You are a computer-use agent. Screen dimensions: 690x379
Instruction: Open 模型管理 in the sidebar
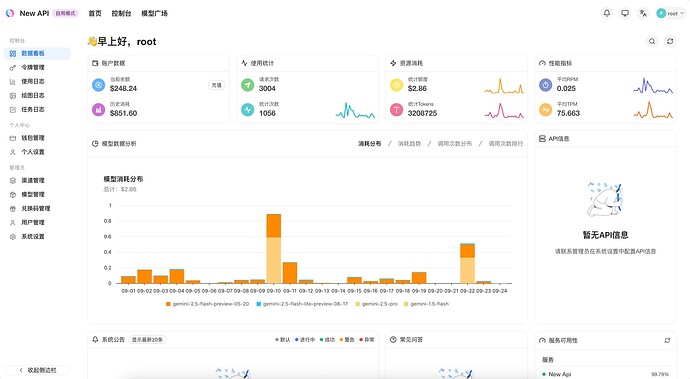pos(37,195)
